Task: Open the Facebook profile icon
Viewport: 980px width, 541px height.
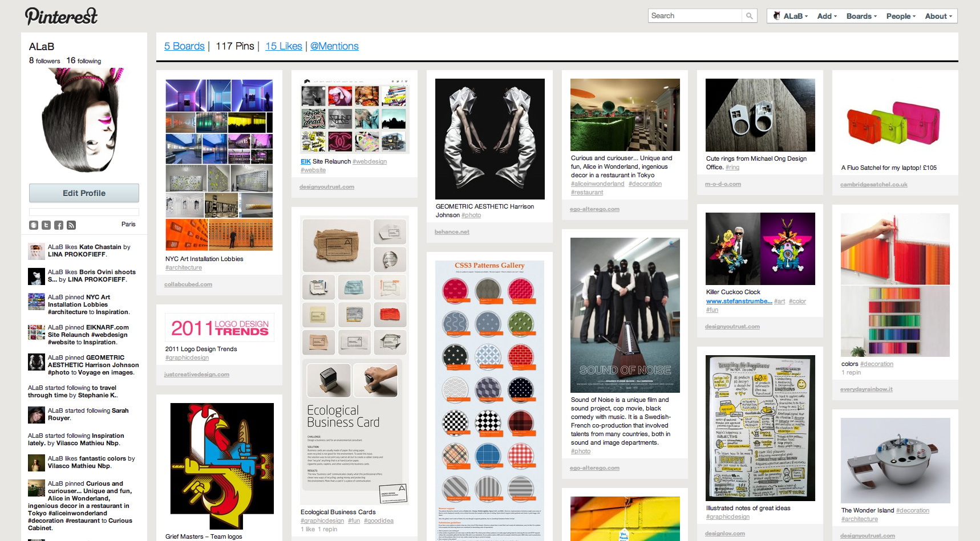Action: coord(59,225)
